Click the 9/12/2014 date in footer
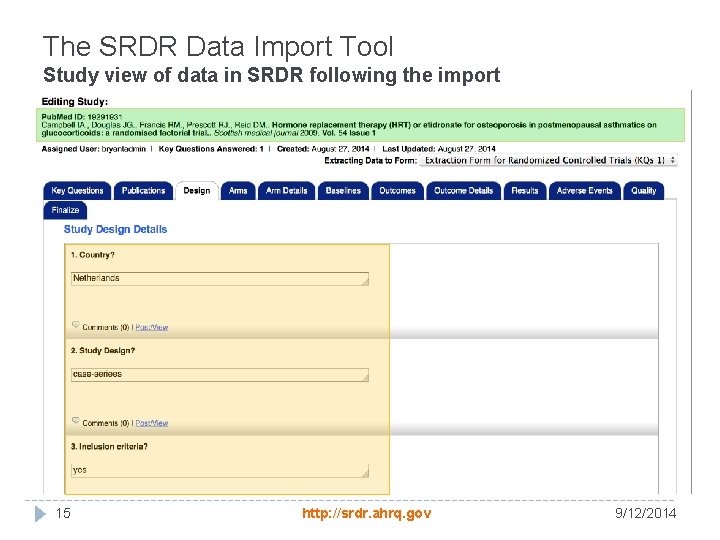Image resolution: width=720 pixels, height=540 pixels. (x=646, y=513)
